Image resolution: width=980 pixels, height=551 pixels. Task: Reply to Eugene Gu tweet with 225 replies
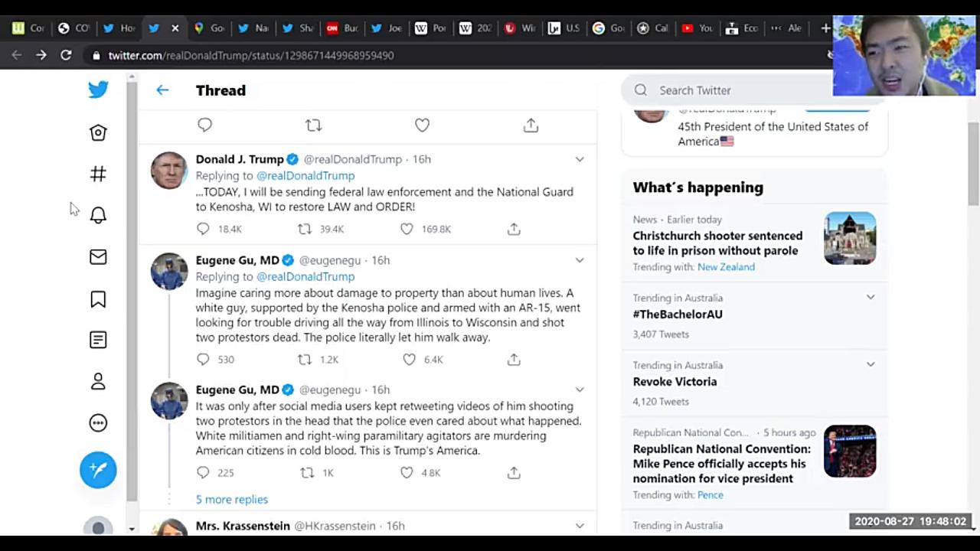(x=203, y=472)
